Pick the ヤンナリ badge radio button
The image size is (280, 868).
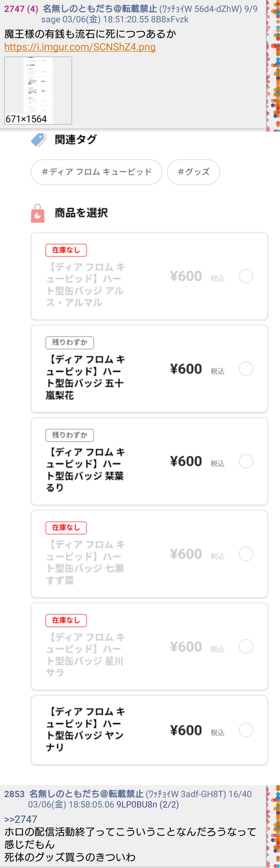point(246,730)
